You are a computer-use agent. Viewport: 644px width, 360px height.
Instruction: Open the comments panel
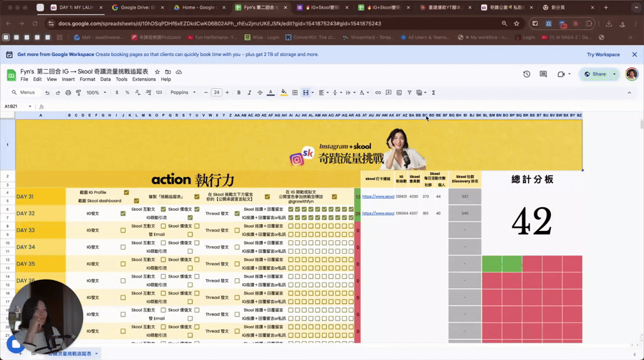(x=543, y=74)
